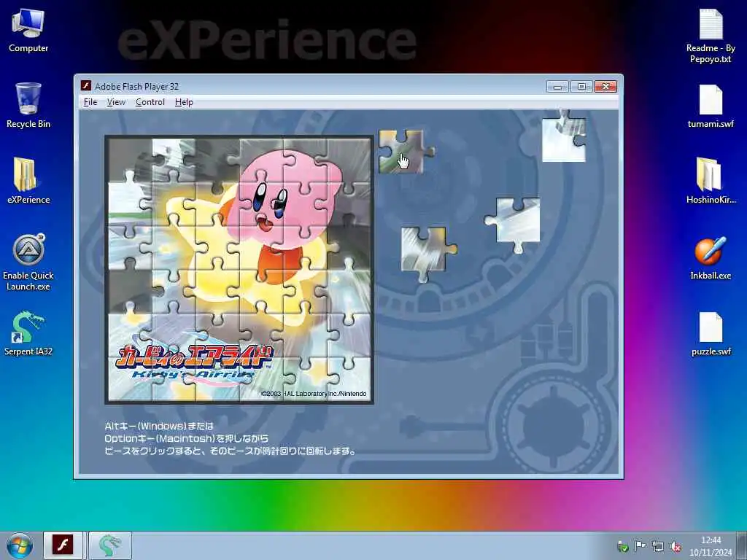
Task: Select the HoshinoKir... folder icon
Action: point(711,181)
